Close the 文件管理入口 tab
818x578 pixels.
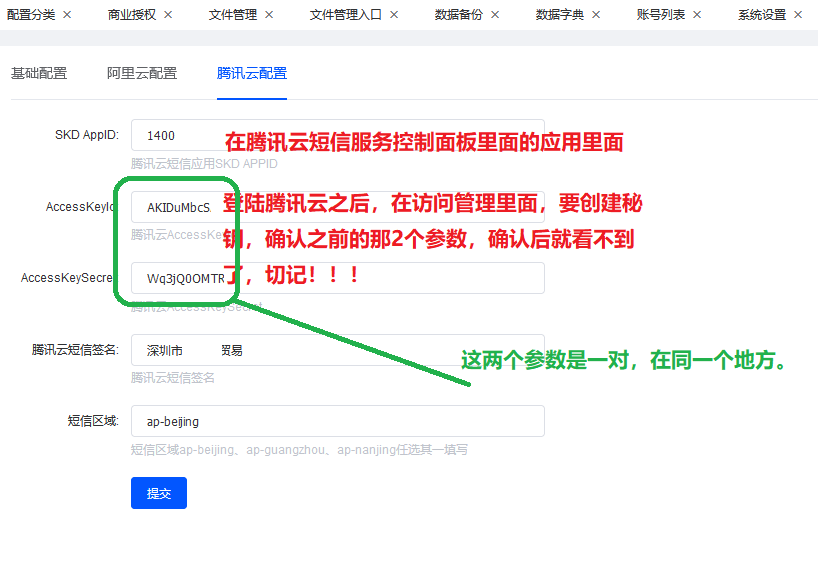(x=394, y=15)
